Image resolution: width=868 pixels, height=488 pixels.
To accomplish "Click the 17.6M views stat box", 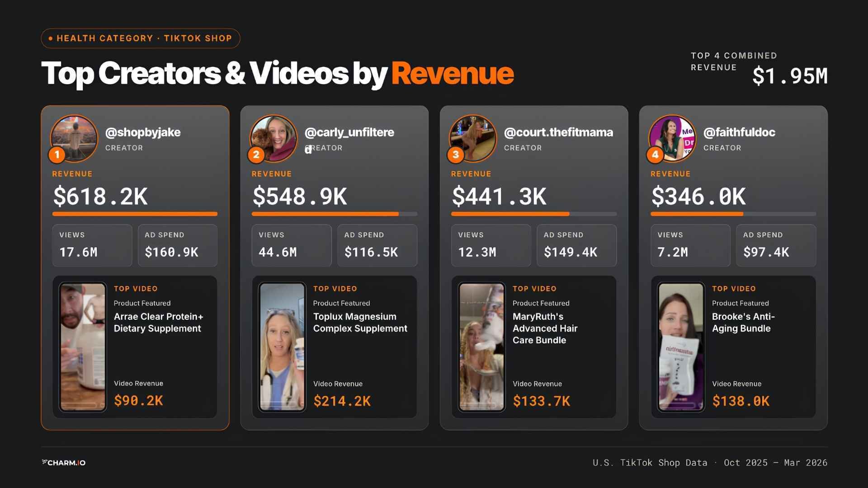I will [x=92, y=245].
